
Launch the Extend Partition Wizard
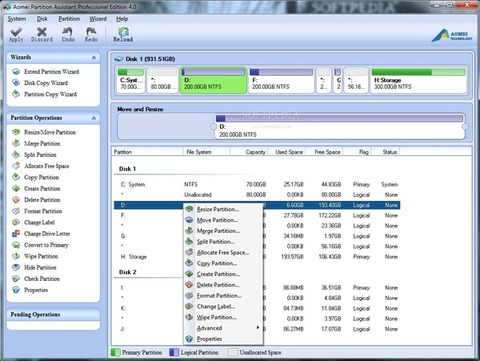point(51,72)
